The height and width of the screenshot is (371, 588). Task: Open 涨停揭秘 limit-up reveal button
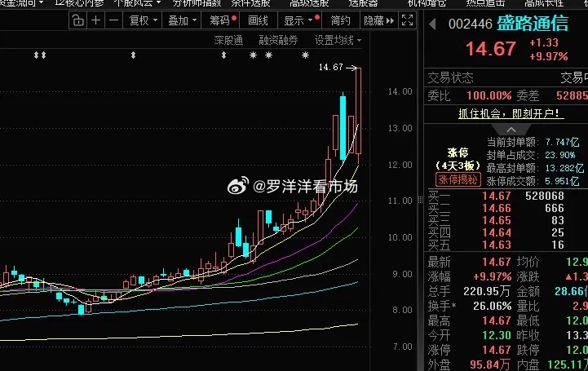click(x=458, y=180)
